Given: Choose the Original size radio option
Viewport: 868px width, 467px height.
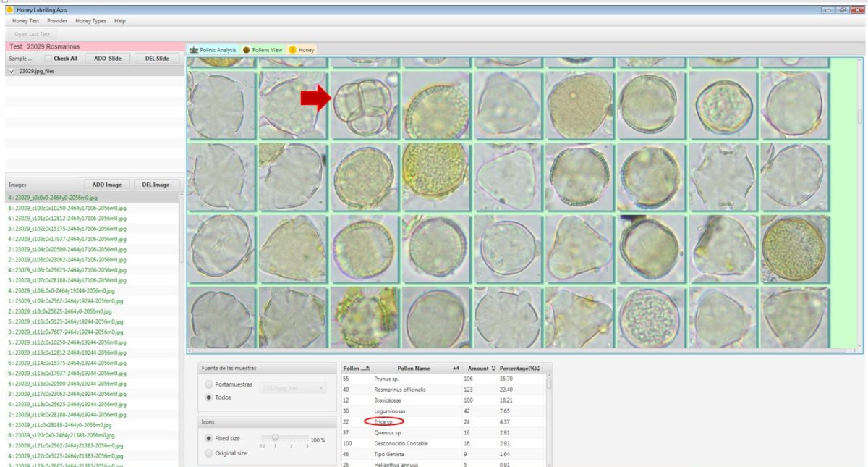Looking at the screenshot, I should [210, 453].
